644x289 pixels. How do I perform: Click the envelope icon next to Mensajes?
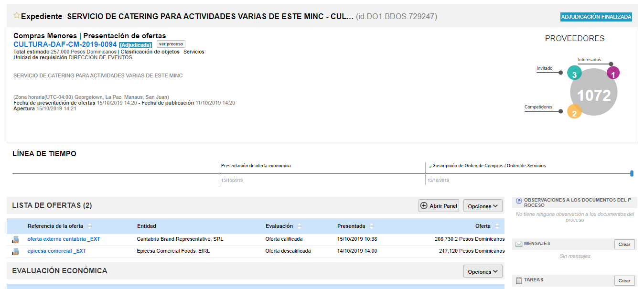[x=518, y=244]
